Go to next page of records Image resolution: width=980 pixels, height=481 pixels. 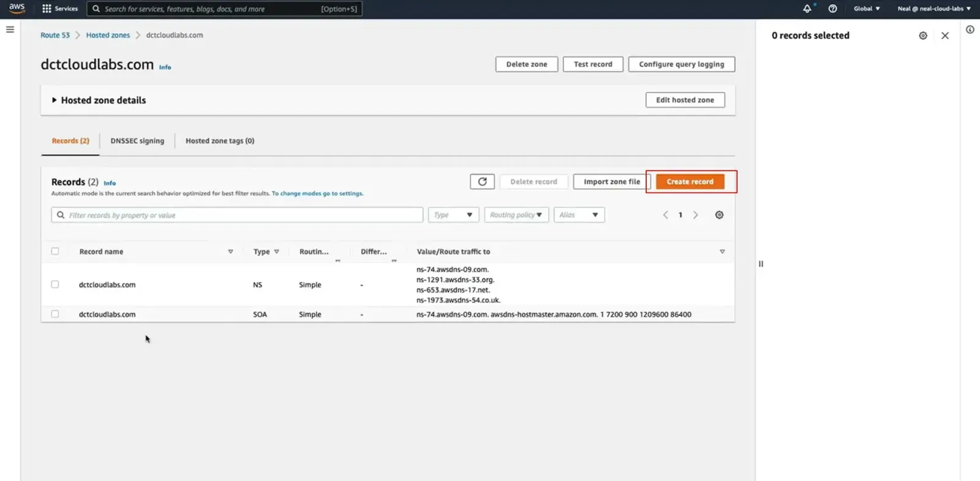pos(695,215)
